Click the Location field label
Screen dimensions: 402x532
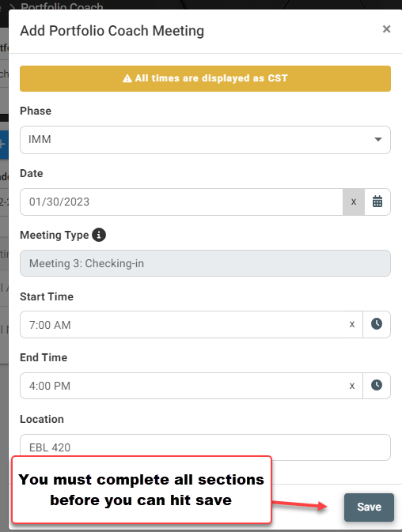(42, 420)
